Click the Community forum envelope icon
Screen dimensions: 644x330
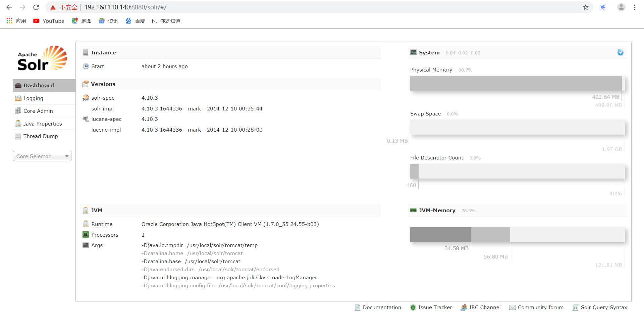[513, 308]
